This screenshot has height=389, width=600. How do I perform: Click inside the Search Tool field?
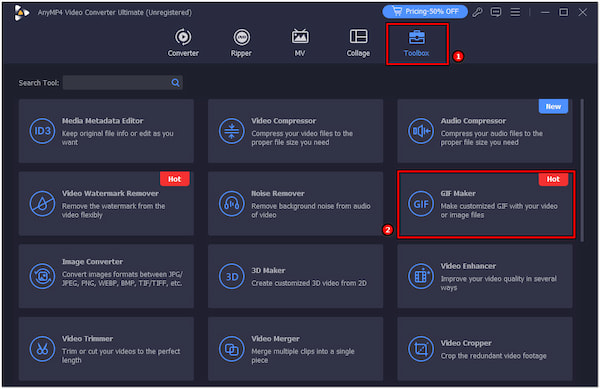click(122, 83)
